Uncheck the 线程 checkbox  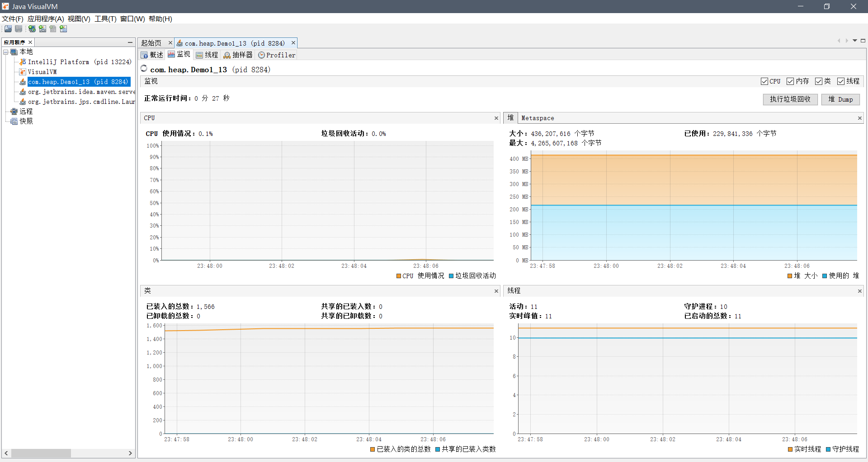tap(841, 81)
